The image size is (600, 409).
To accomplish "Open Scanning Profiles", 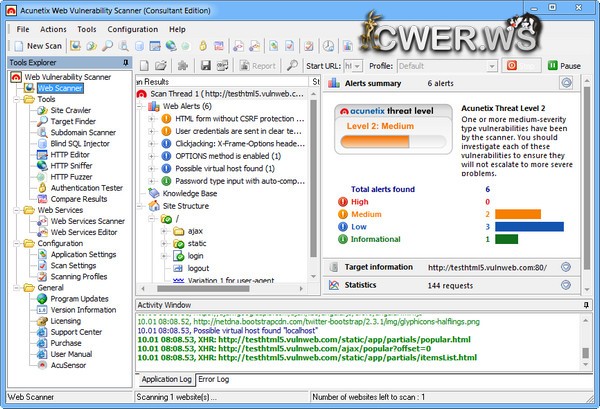I will point(79,277).
